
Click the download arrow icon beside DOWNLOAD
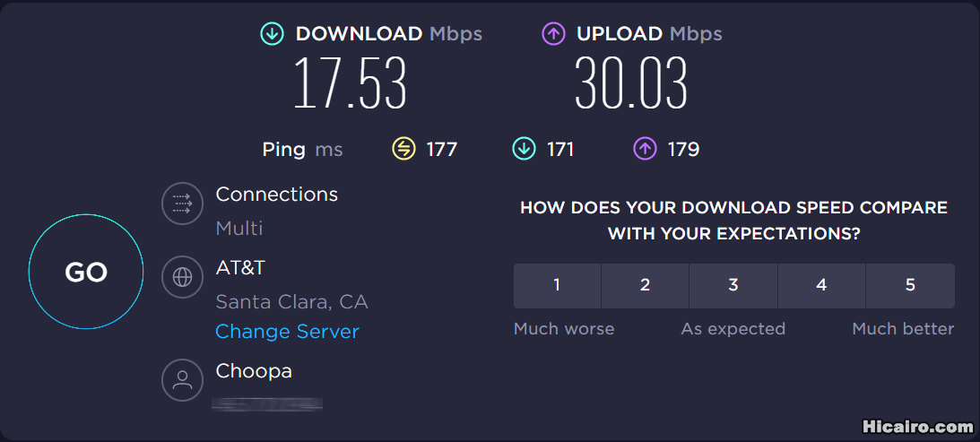(272, 34)
